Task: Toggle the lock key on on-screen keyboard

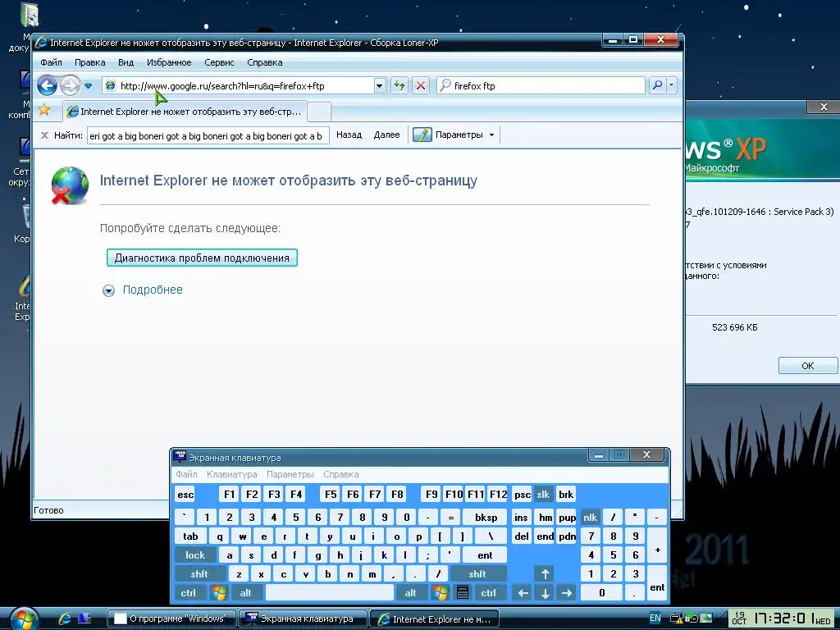Action: tap(195, 555)
